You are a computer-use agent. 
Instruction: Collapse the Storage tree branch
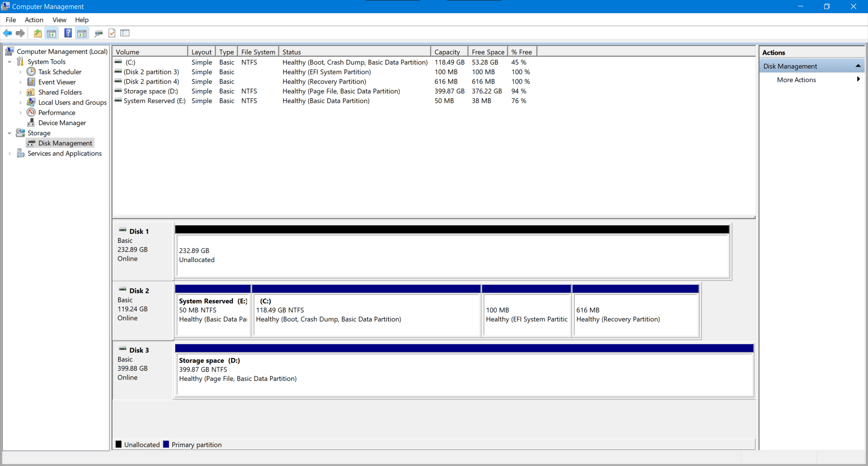click(9, 133)
